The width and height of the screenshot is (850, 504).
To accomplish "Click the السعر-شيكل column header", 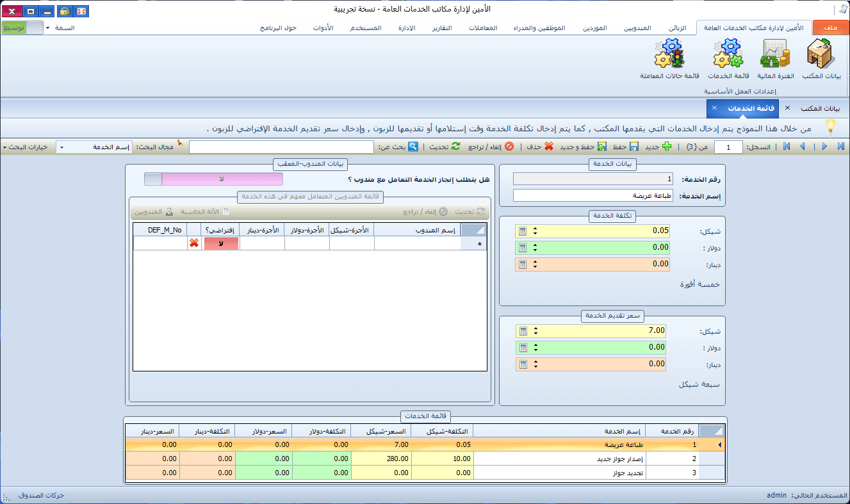I will pos(382,430).
